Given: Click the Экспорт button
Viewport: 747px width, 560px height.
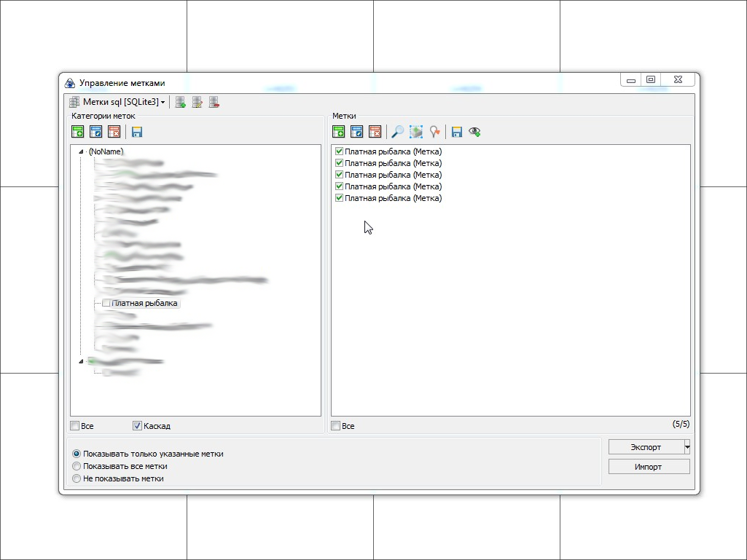Looking at the screenshot, I should (646, 447).
